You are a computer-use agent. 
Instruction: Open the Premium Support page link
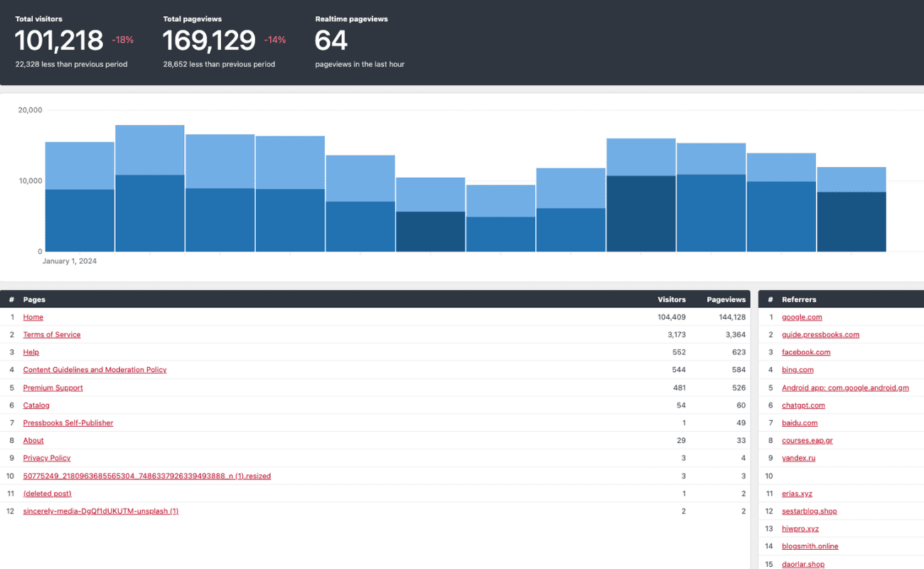53,388
